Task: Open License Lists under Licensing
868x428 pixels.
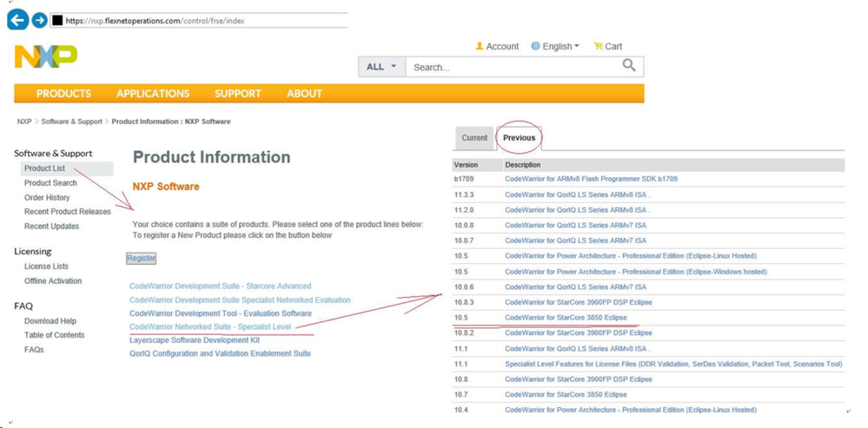Action: point(47,266)
